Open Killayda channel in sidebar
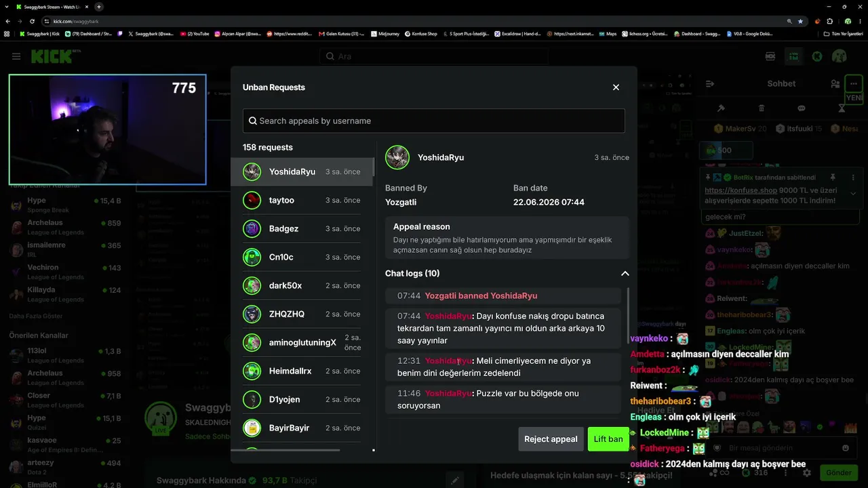The width and height of the screenshot is (868, 488). click(65, 294)
